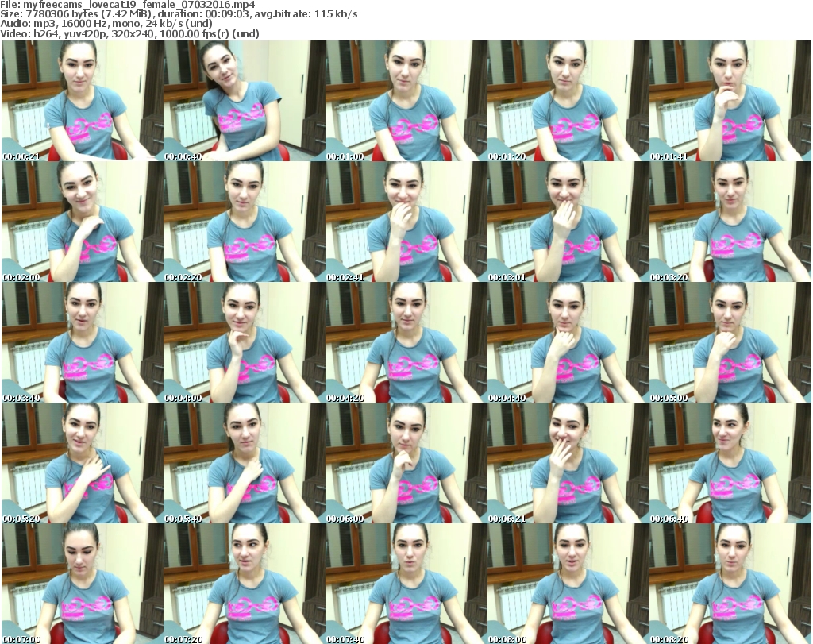This screenshot has width=813, height=644.
Task: Select the frame at 00:03:20
Action: [x=730, y=222]
